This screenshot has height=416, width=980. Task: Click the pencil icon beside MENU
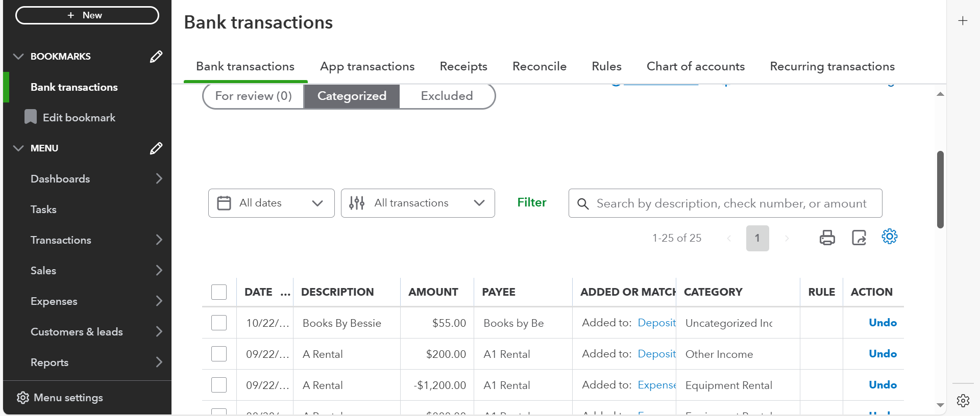point(156,148)
